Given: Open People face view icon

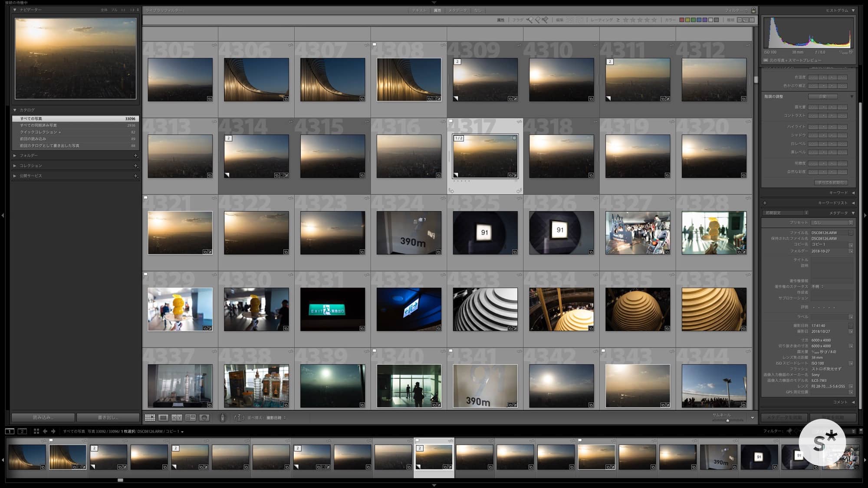Looking at the screenshot, I should (x=204, y=418).
